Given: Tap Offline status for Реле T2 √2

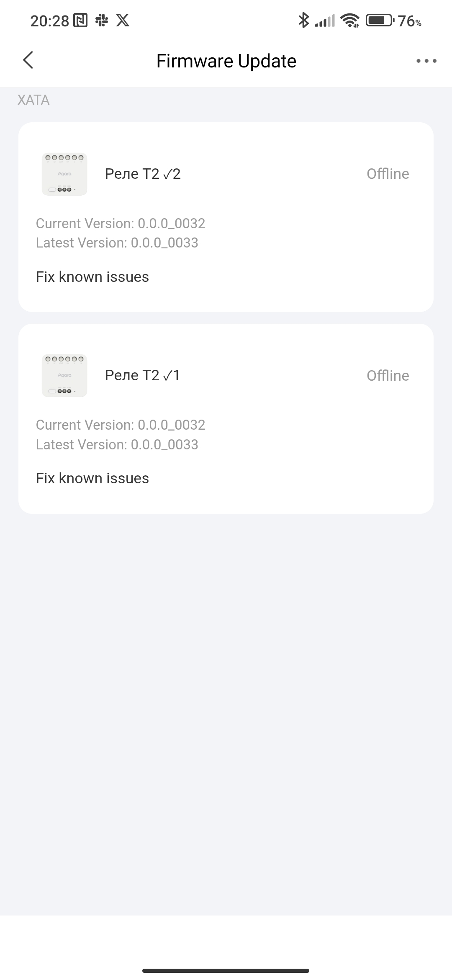Looking at the screenshot, I should [x=388, y=174].
